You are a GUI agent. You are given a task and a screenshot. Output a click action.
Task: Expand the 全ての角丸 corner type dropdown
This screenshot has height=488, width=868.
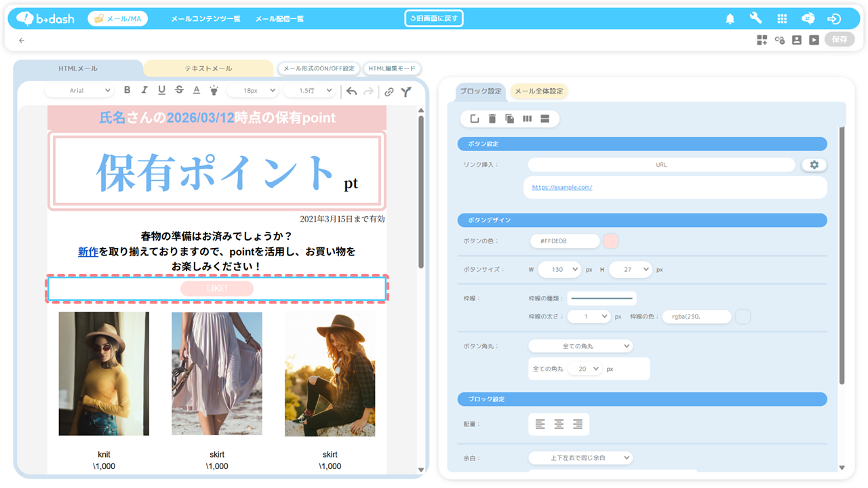tap(580, 346)
